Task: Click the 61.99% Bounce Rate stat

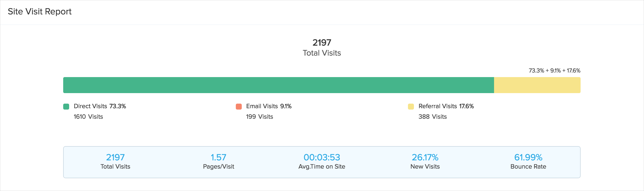Action: click(x=528, y=161)
